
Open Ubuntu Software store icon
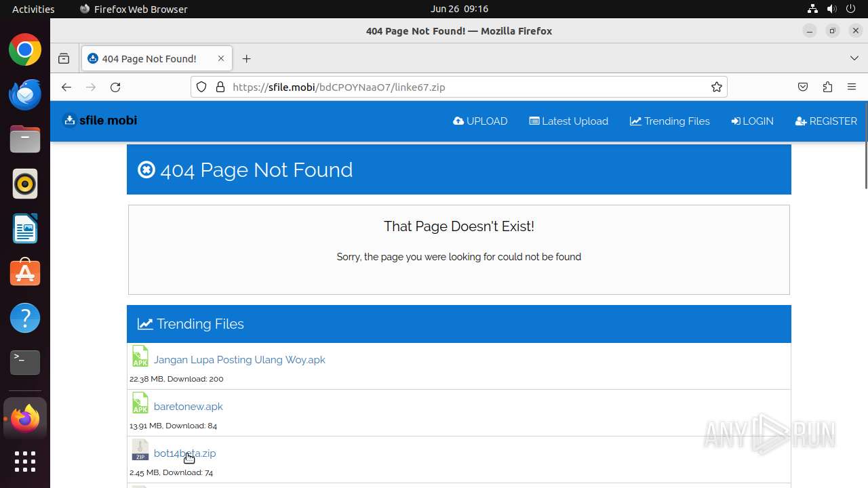click(25, 273)
